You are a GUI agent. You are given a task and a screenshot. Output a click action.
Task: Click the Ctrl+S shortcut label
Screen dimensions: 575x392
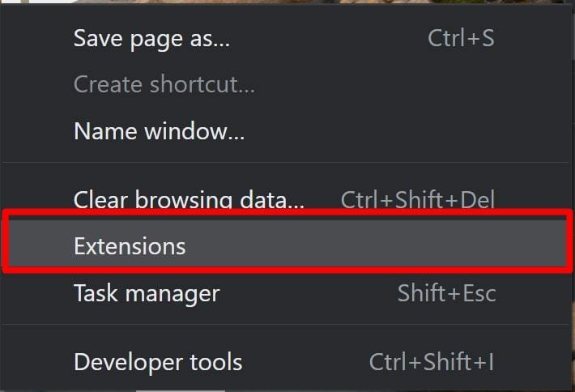(x=461, y=38)
